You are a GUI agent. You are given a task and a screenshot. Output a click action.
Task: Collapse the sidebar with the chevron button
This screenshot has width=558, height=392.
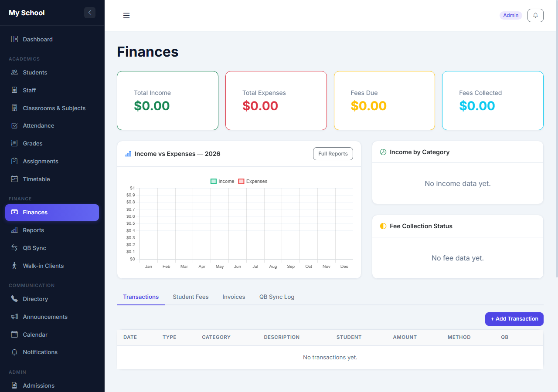pos(90,13)
